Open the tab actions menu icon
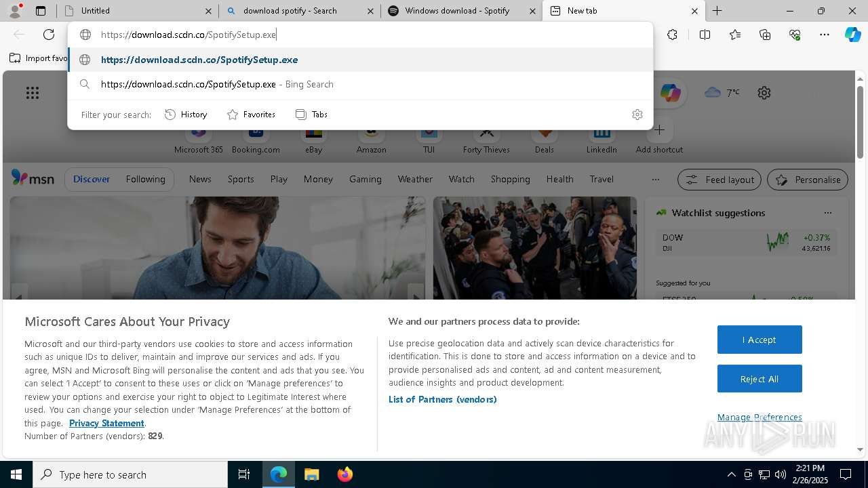The width and height of the screenshot is (868, 488). (41, 11)
